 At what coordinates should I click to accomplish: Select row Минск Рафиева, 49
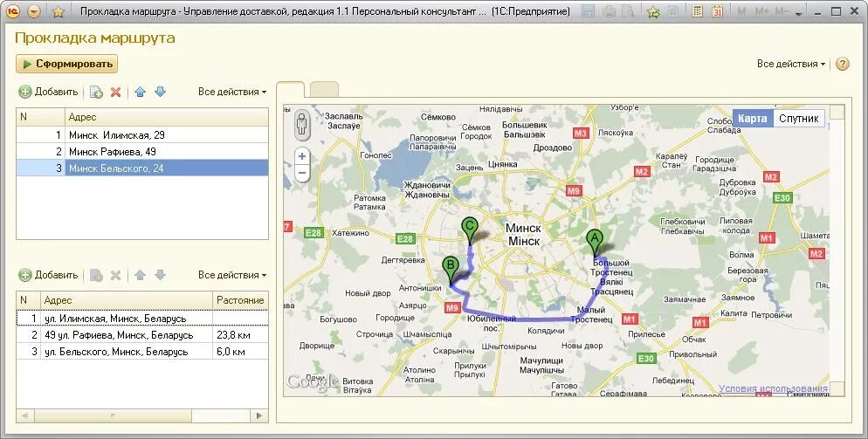coord(142,152)
